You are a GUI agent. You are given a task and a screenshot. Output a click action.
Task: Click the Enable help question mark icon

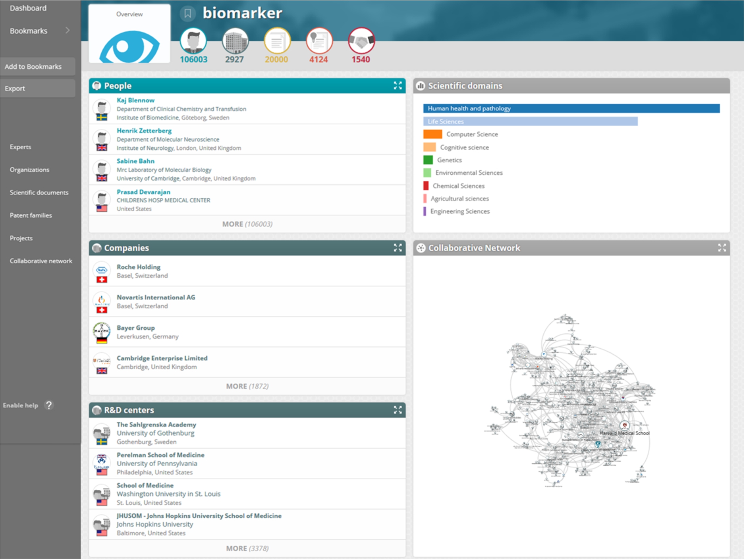pos(49,405)
